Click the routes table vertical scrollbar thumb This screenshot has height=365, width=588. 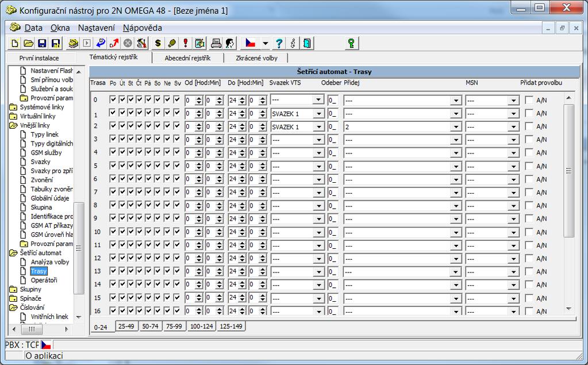tap(568, 171)
